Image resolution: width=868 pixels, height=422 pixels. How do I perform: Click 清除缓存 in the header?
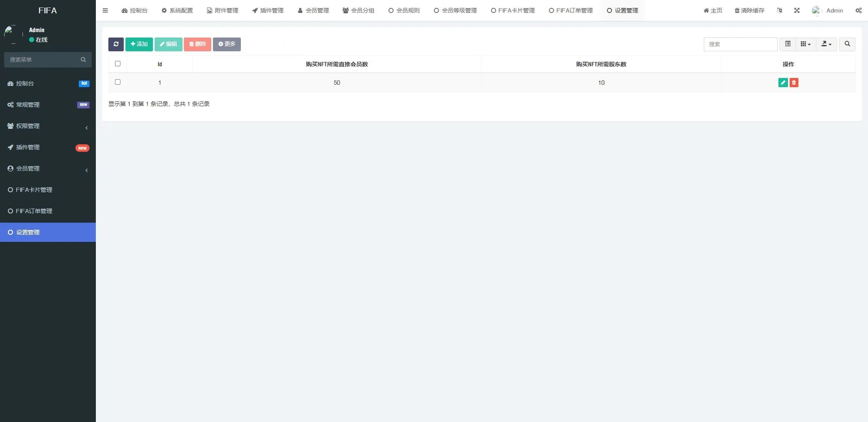[x=749, y=10]
